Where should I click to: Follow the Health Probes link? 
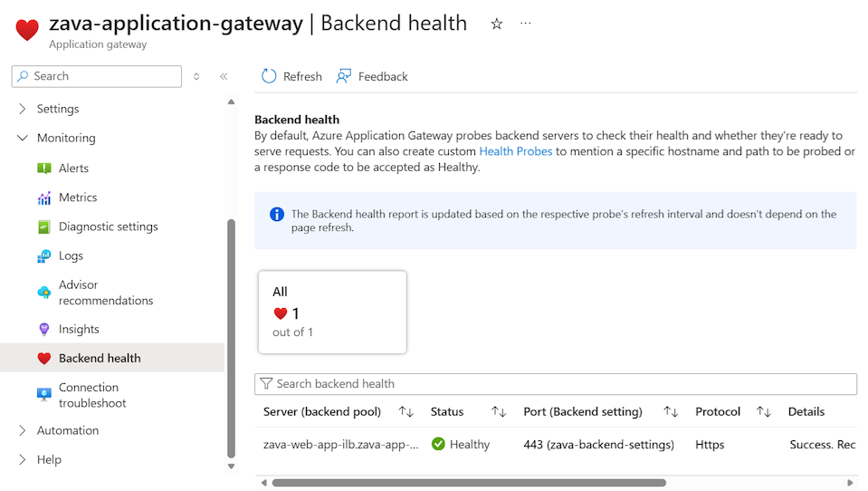515,151
